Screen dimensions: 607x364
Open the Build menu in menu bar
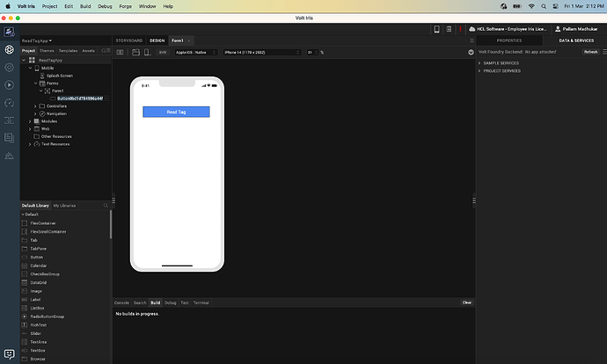[x=85, y=6]
